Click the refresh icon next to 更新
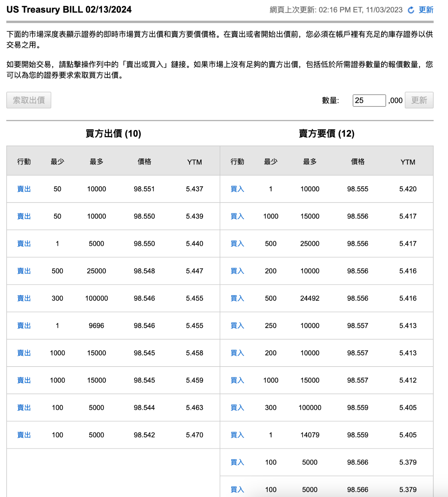 coord(410,10)
